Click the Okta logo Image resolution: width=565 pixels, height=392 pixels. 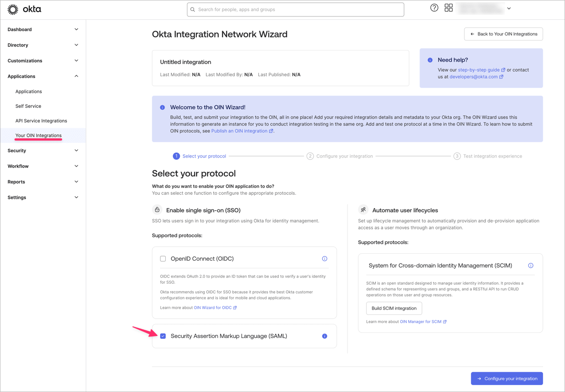point(24,9)
